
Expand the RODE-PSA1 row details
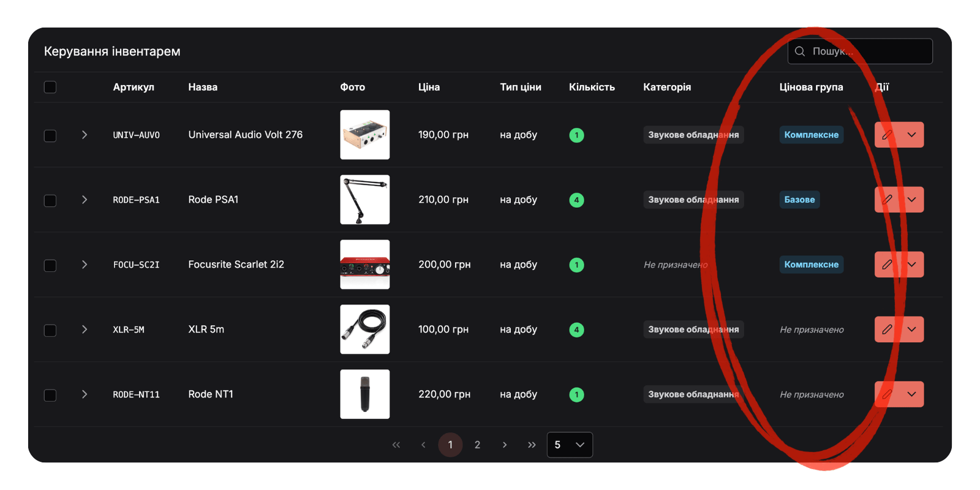(85, 200)
